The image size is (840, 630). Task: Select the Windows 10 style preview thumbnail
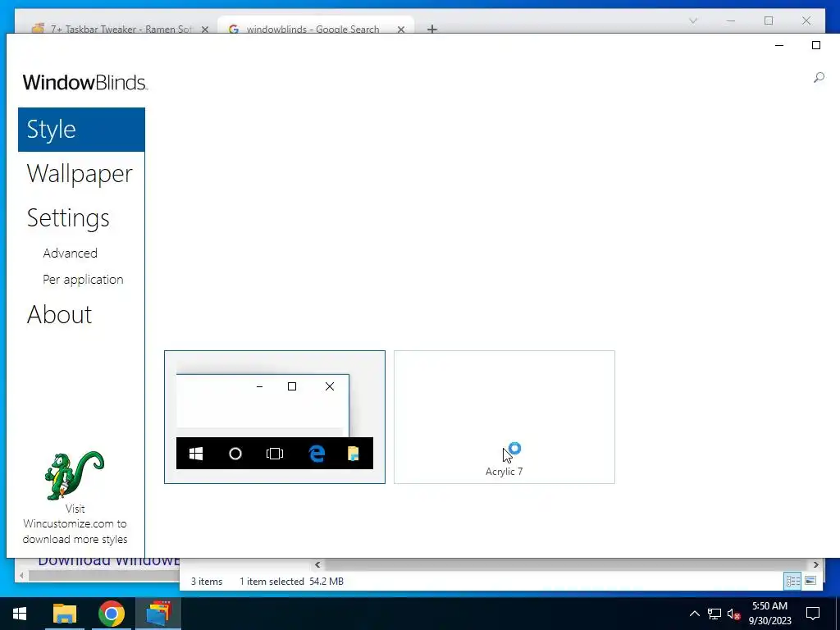(x=274, y=417)
